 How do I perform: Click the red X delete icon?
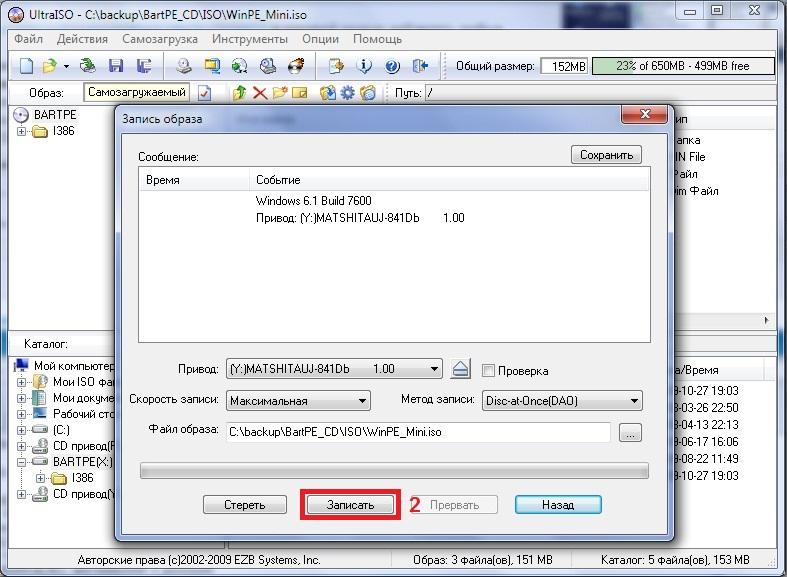(260, 93)
